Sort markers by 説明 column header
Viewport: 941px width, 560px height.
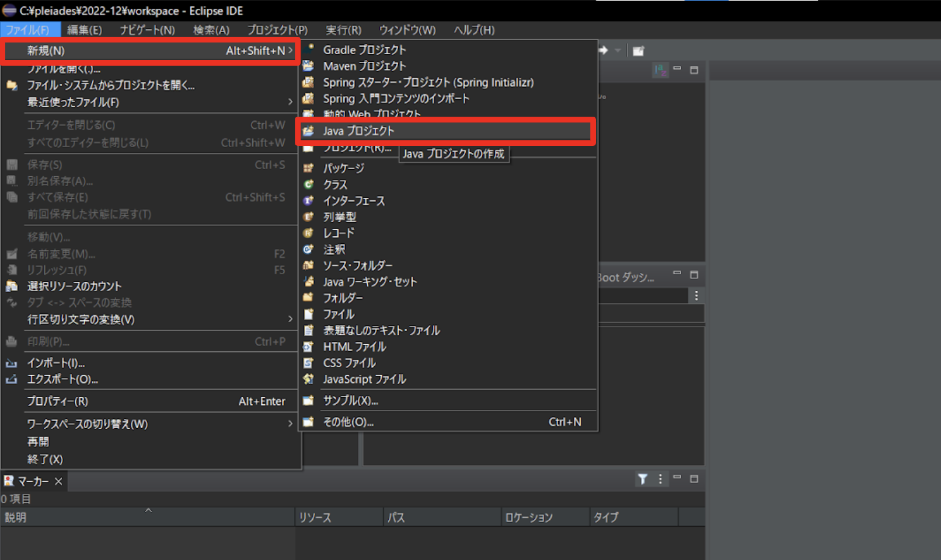point(148,517)
